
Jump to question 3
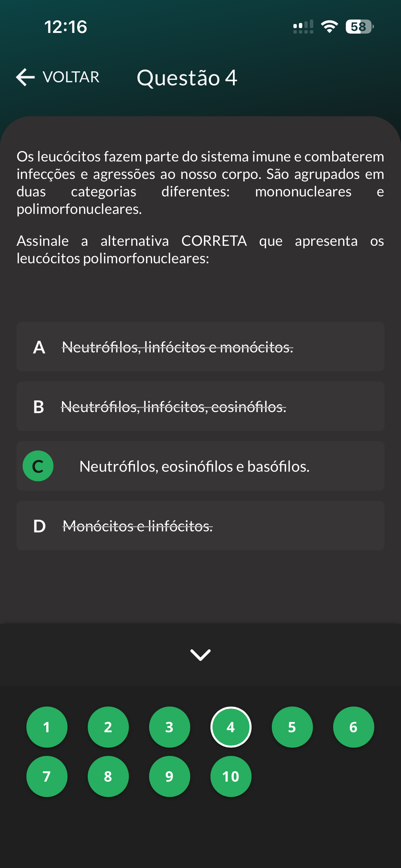[x=170, y=727]
